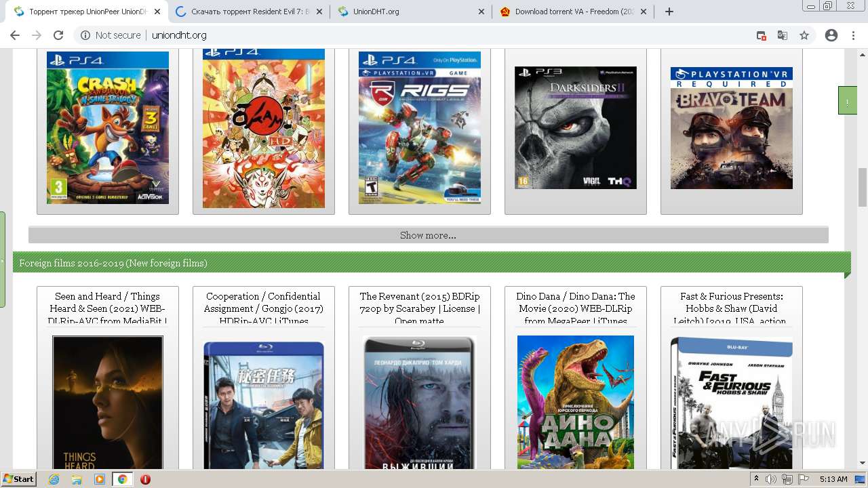Open the RIGS PlayStation VR game cover
868x488 pixels.
tap(420, 127)
